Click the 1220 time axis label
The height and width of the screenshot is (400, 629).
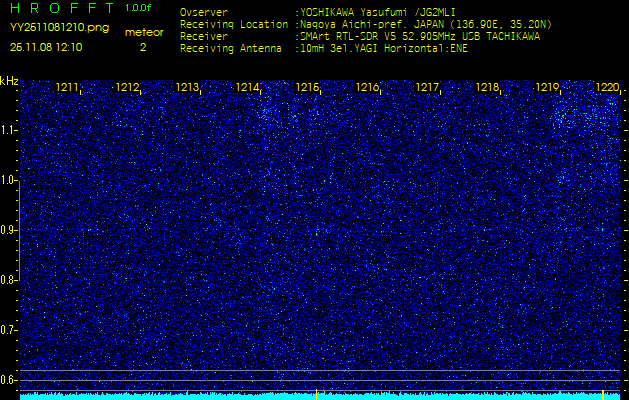607,87
